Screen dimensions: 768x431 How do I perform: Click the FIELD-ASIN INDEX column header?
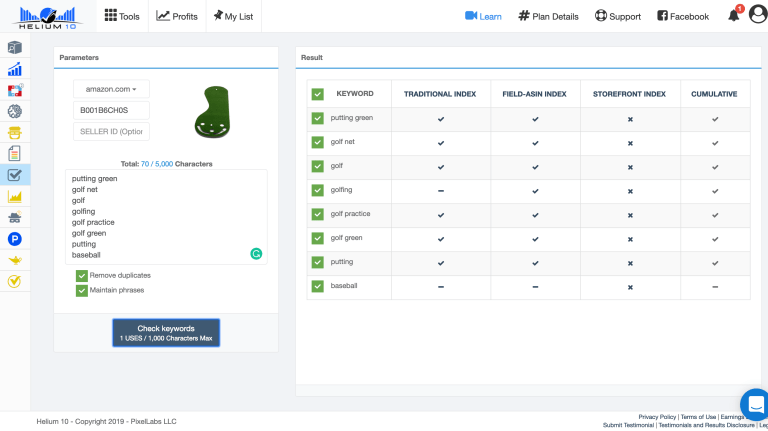coord(534,94)
